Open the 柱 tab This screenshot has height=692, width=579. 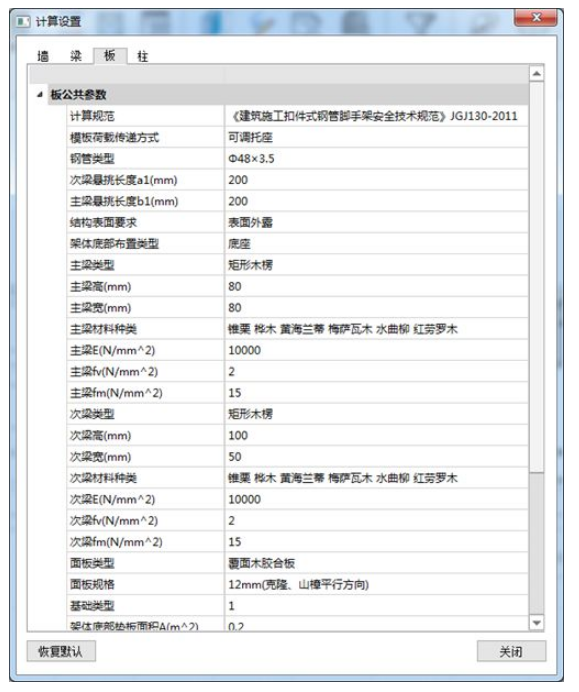tap(143, 56)
